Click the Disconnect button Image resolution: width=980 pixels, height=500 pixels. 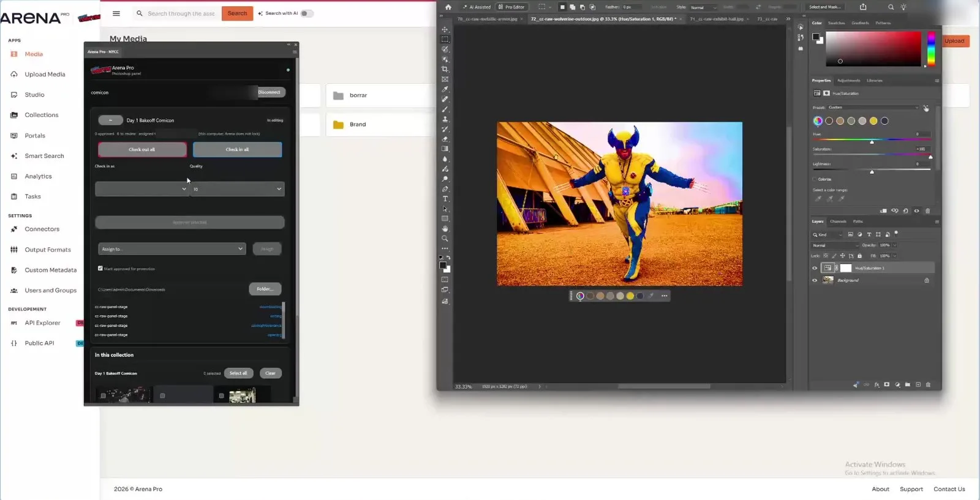point(269,92)
